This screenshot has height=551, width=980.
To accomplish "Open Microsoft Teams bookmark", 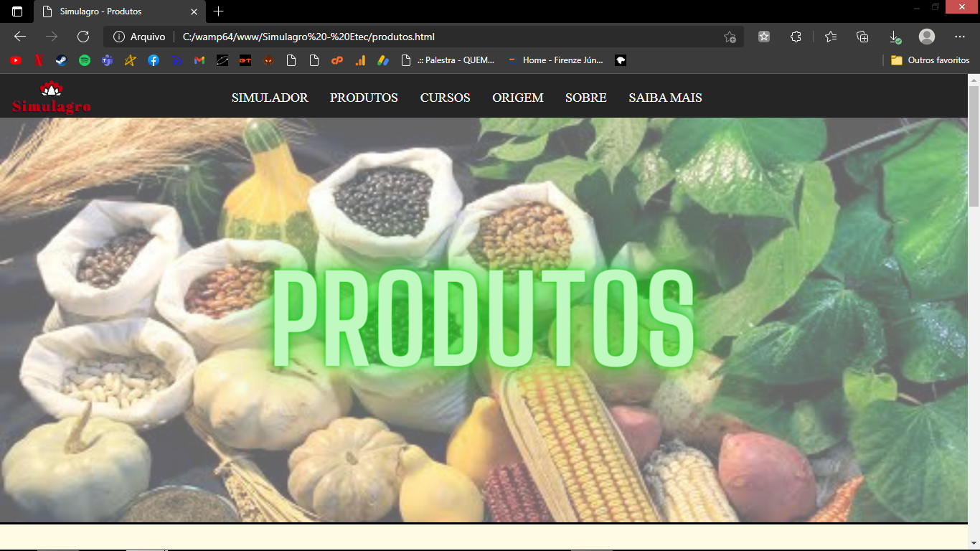I will point(108,60).
